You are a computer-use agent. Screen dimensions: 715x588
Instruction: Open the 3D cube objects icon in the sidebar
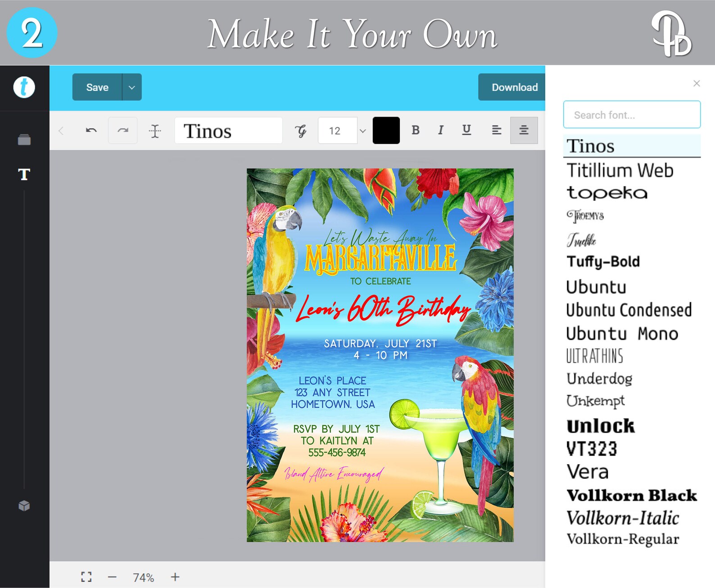[24, 506]
